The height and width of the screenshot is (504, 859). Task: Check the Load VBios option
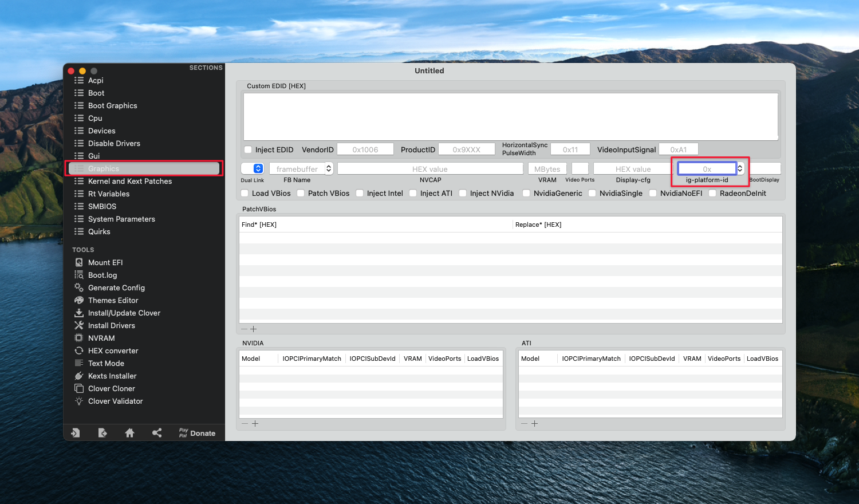point(245,193)
